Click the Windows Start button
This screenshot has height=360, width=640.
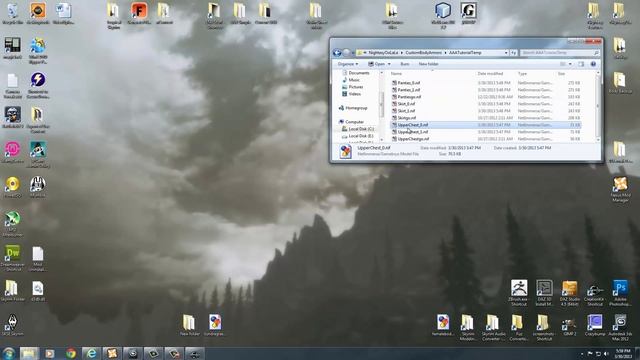tap(9, 353)
